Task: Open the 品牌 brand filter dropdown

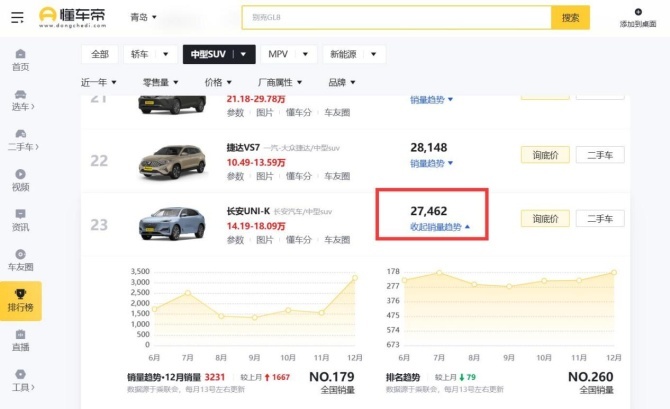Action: [342, 82]
